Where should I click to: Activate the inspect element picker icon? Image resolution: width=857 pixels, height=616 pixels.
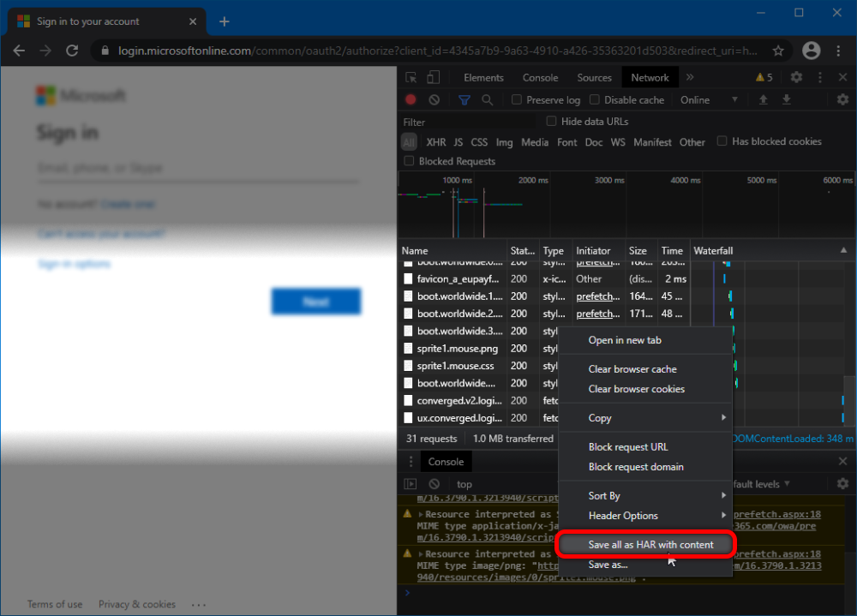[x=411, y=78]
